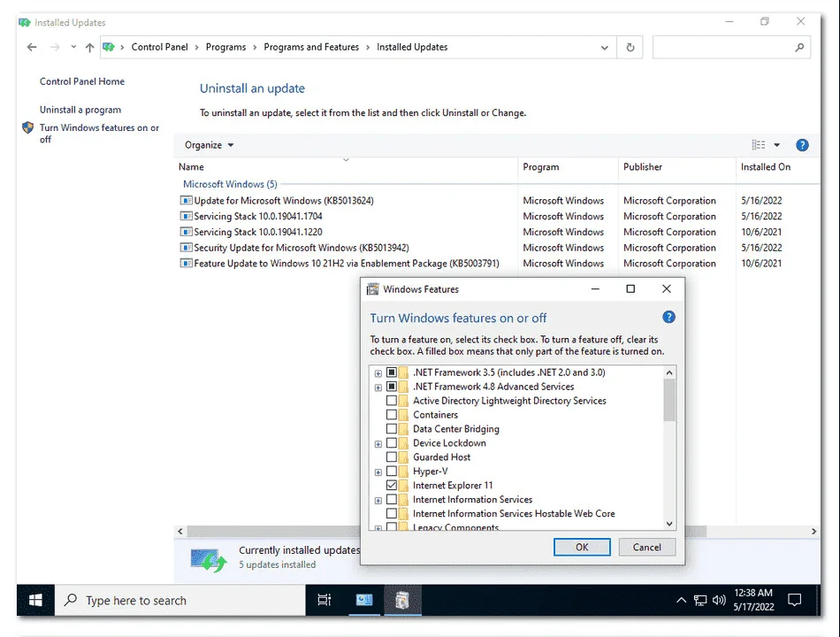Sort by Publisher column header

point(677,166)
